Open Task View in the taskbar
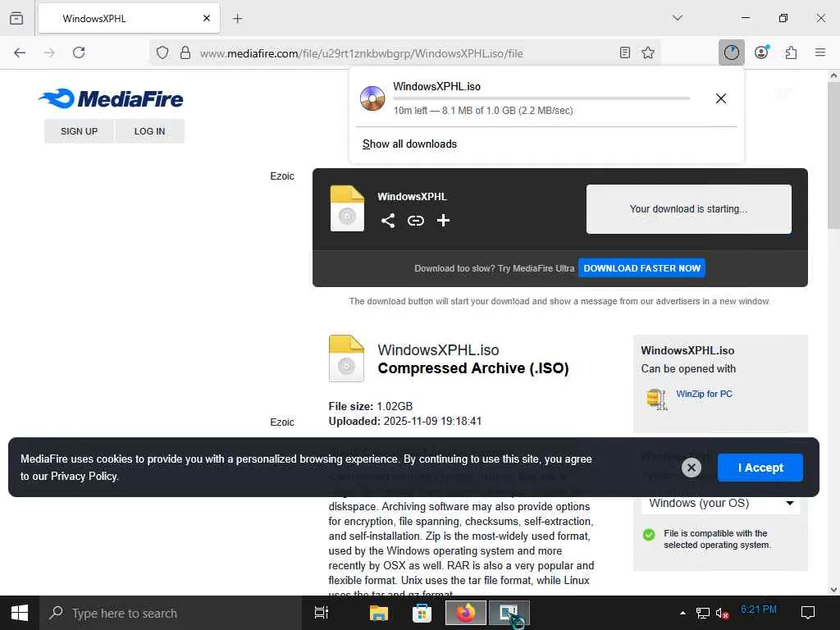 pyautogui.click(x=322, y=613)
